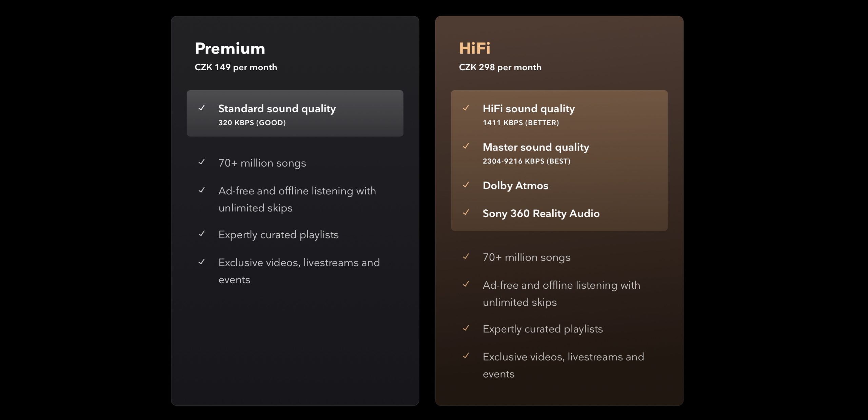This screenshot has height=420, width=868.
Task: Click the checkmark beside HiFi sound quality
Action: tap(466, 108)
